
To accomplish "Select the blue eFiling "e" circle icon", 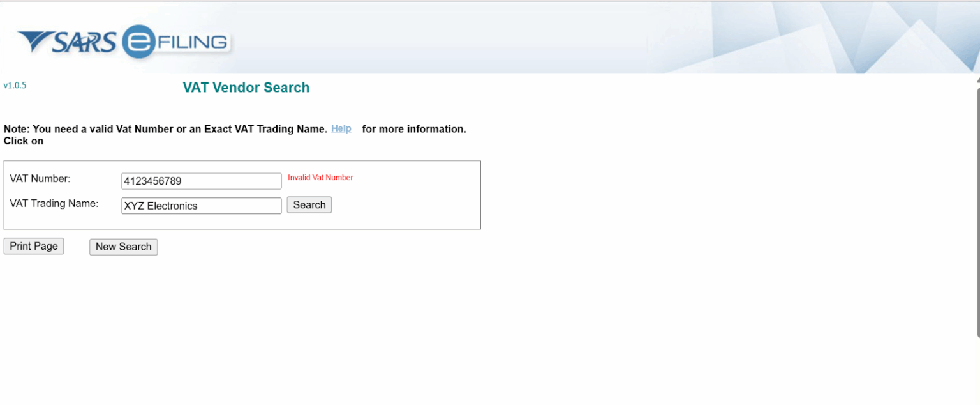I will 138,42.
